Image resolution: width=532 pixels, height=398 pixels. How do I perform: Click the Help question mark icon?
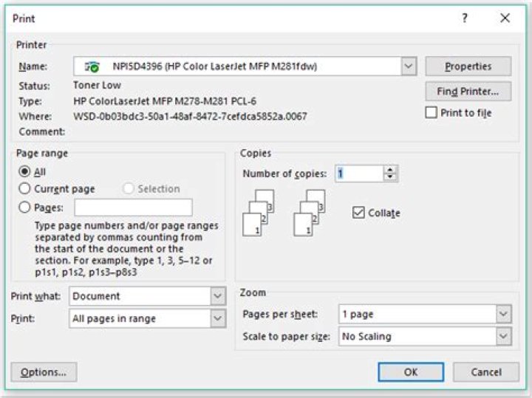coord(464,18)
